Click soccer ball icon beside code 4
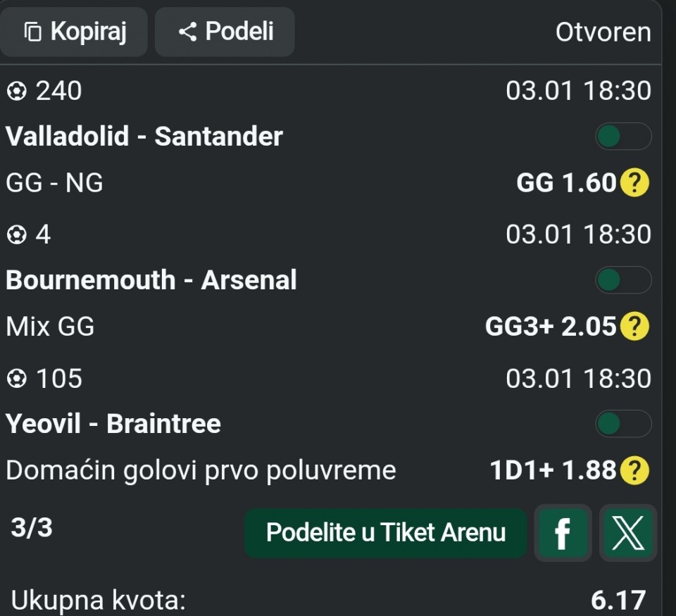 15,235
